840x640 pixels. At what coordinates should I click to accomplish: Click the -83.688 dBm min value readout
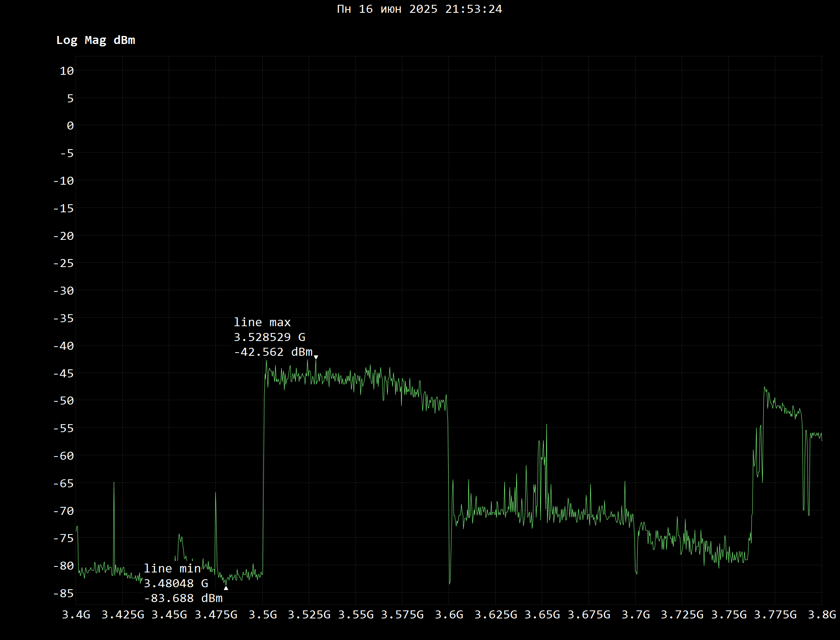pyautogui.click(x=183, y=598)
